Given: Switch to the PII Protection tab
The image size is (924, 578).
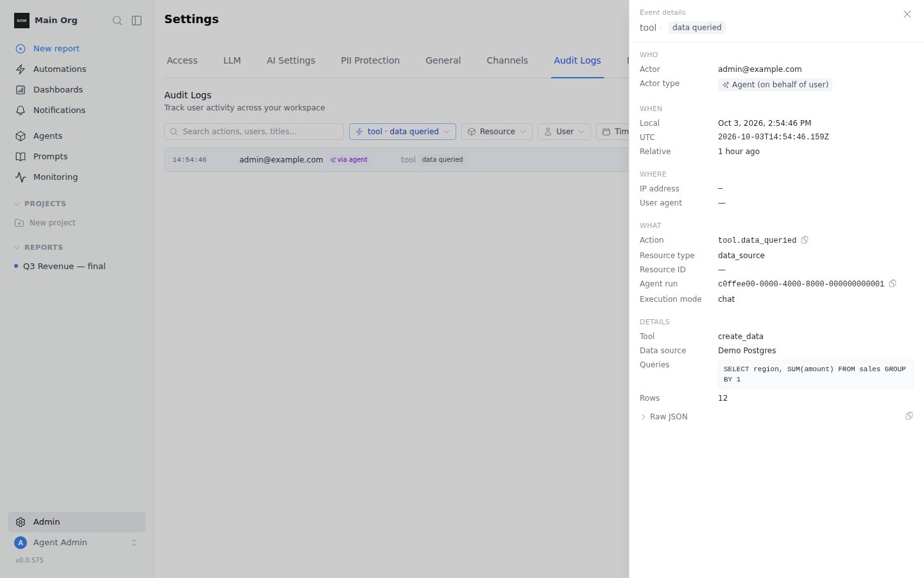Looking at the screenshot, I should click(x=370, y=60).
